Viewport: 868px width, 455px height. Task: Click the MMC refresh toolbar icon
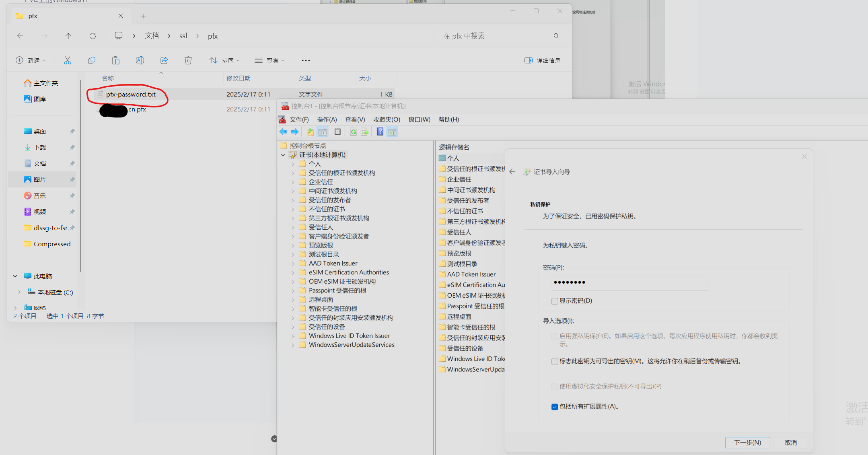(353, 132)
